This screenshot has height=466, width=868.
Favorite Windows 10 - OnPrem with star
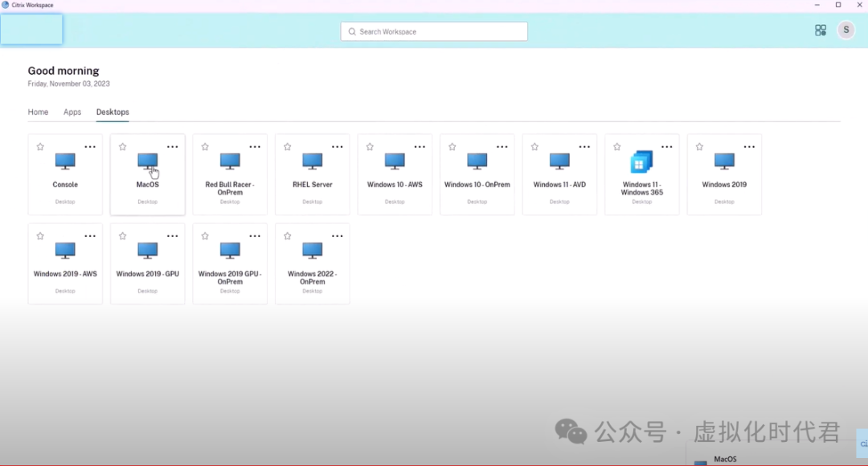[x=452, y=147]
